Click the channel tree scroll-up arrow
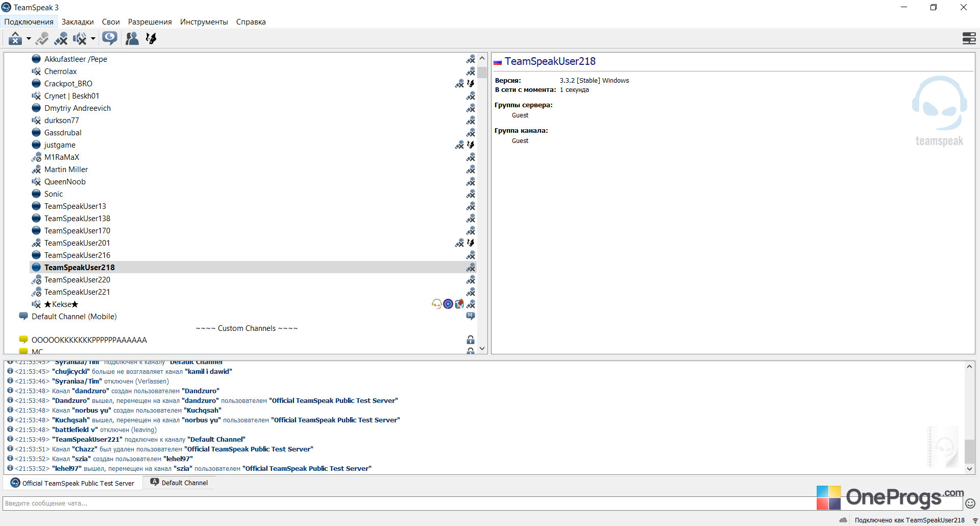 (x=482, y=58)
